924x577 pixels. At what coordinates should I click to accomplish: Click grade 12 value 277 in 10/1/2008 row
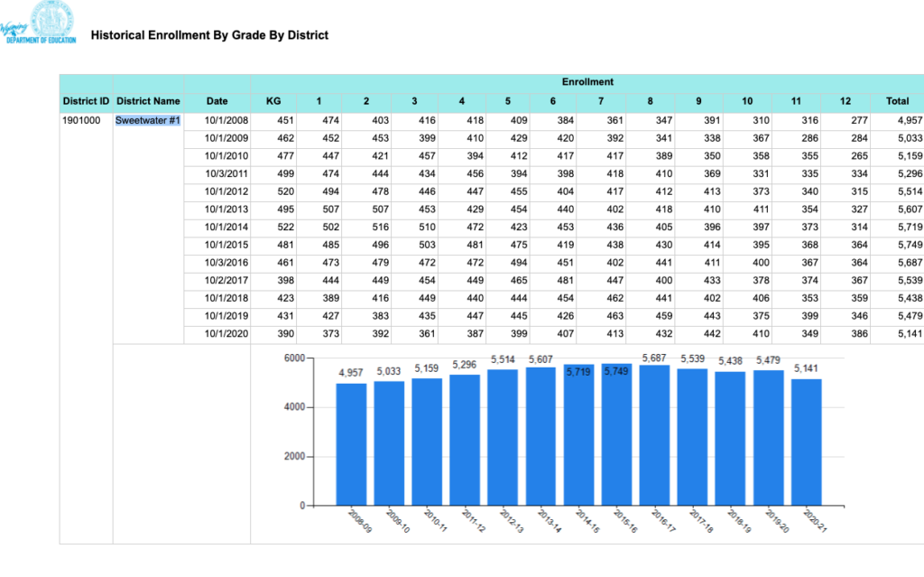tap(859, 120)
